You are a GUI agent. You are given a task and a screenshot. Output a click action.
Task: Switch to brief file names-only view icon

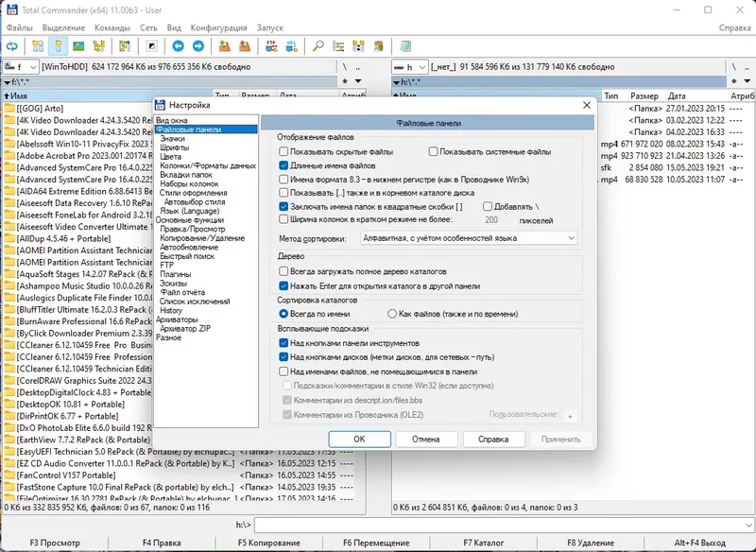coord(38,46)
